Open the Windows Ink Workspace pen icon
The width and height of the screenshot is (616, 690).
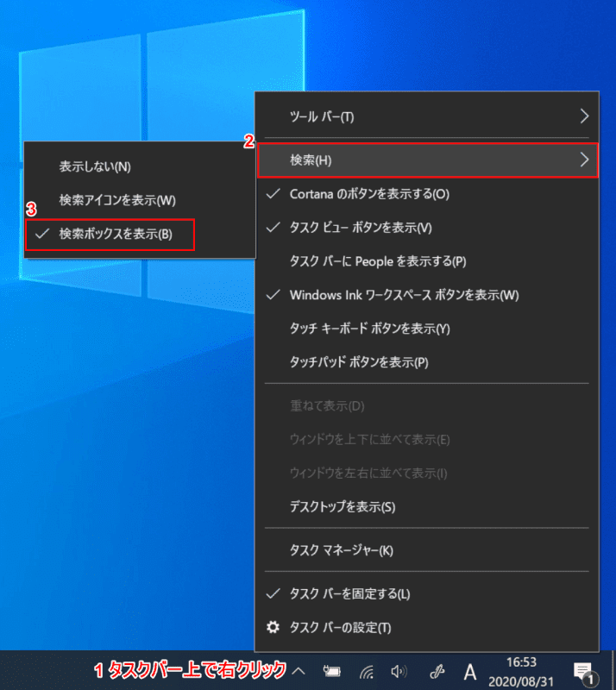click(437, 671)
